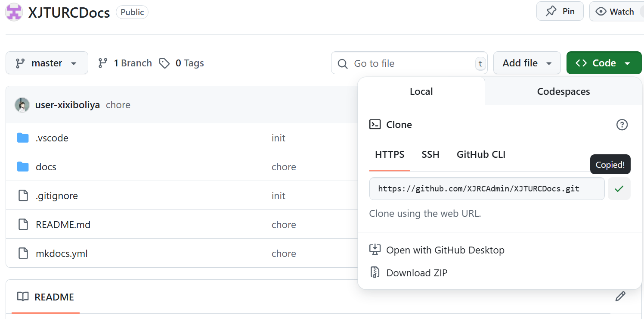Click the .vscode folder icon
This screenshot has height=319, width=644.
(23, 138)
